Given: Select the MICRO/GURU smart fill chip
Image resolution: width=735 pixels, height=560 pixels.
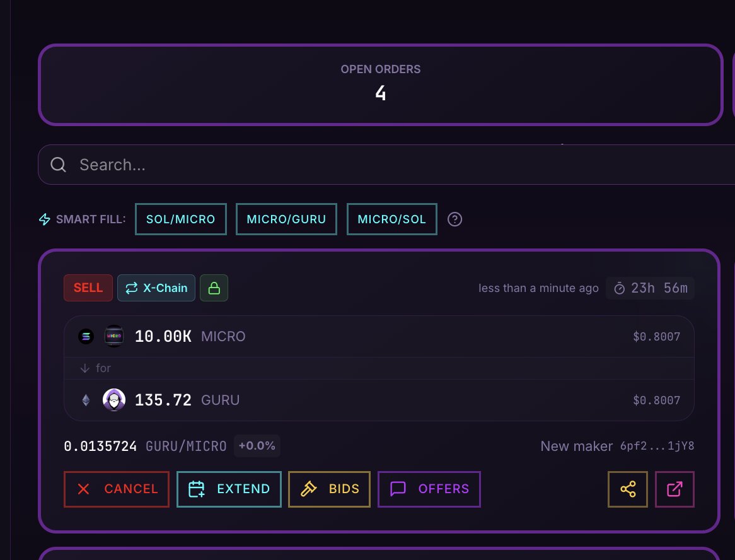Looking at the screenshot, I should coord(286,219).
